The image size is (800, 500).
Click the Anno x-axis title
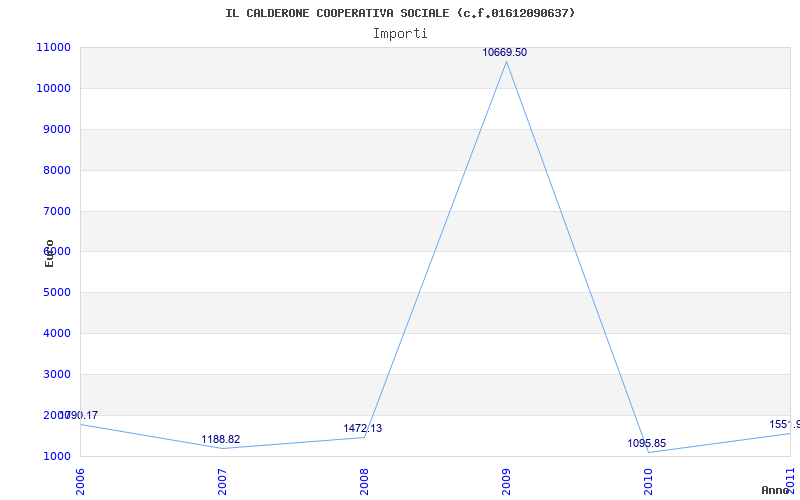pyautogui.click(x=775, y=490)
